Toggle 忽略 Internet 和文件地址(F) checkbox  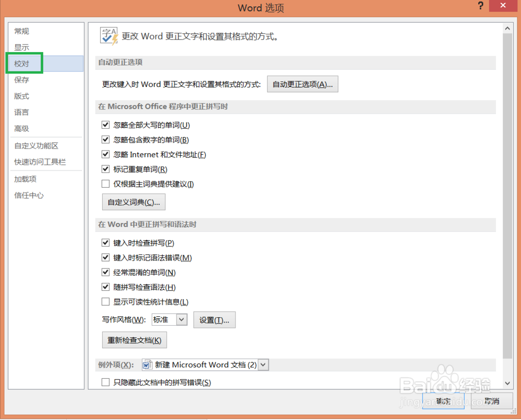click(105, 154)
